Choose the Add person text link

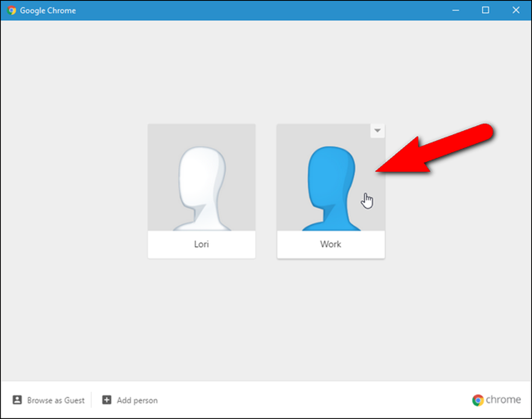[x=137, y=400]
